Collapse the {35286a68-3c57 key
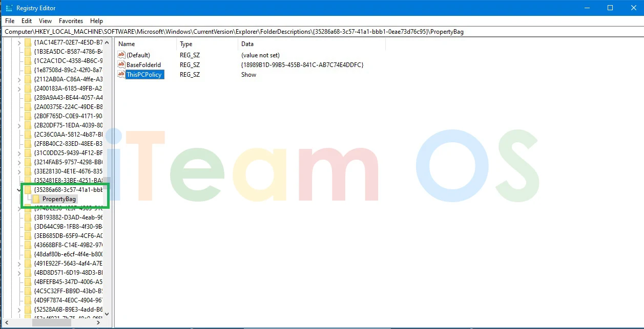644x329 pixels. point(19,190)
